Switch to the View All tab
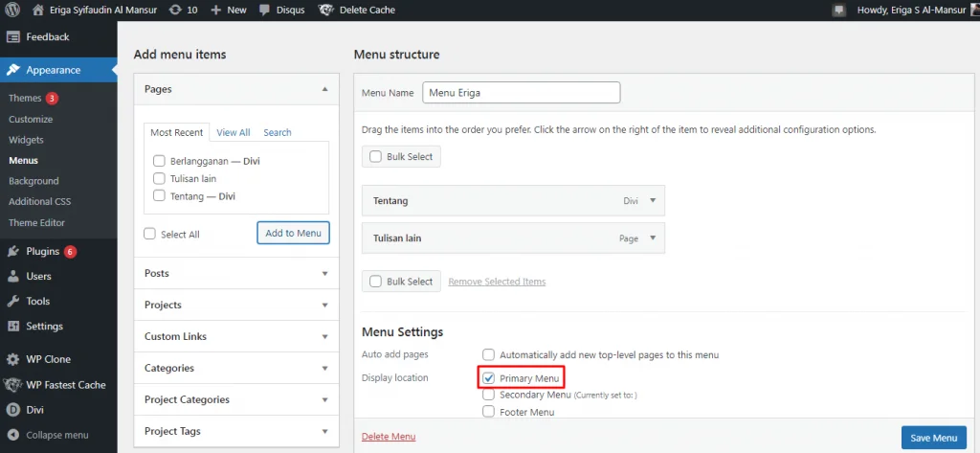 234,133
